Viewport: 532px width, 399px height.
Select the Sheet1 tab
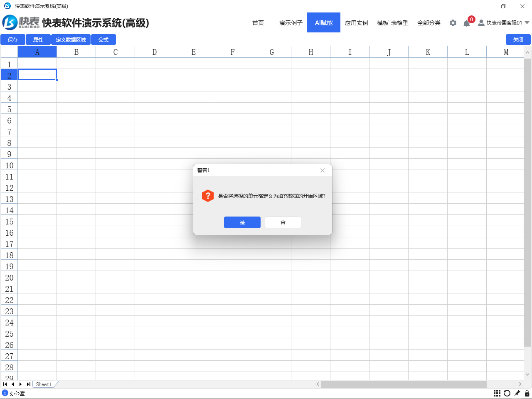click(44, 384)
